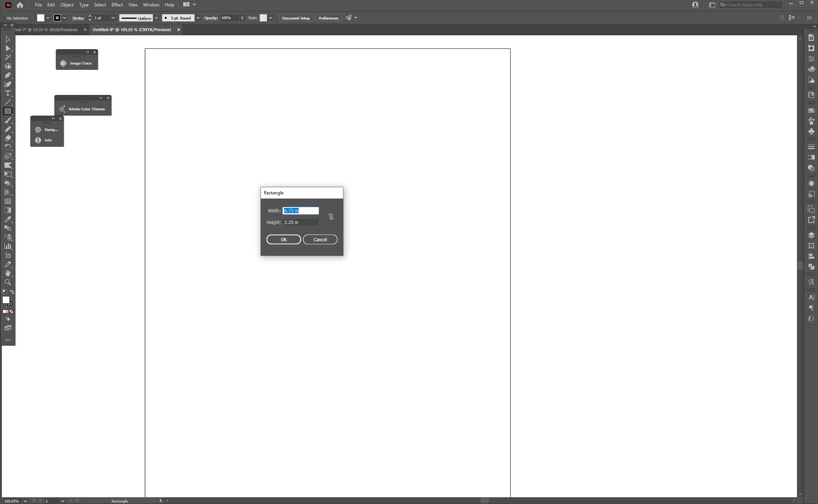This screenshot has width=818, height=504.
Task: Expand the stroke weight dropdown
Action: pyautogui.click(x=113, y=18)
